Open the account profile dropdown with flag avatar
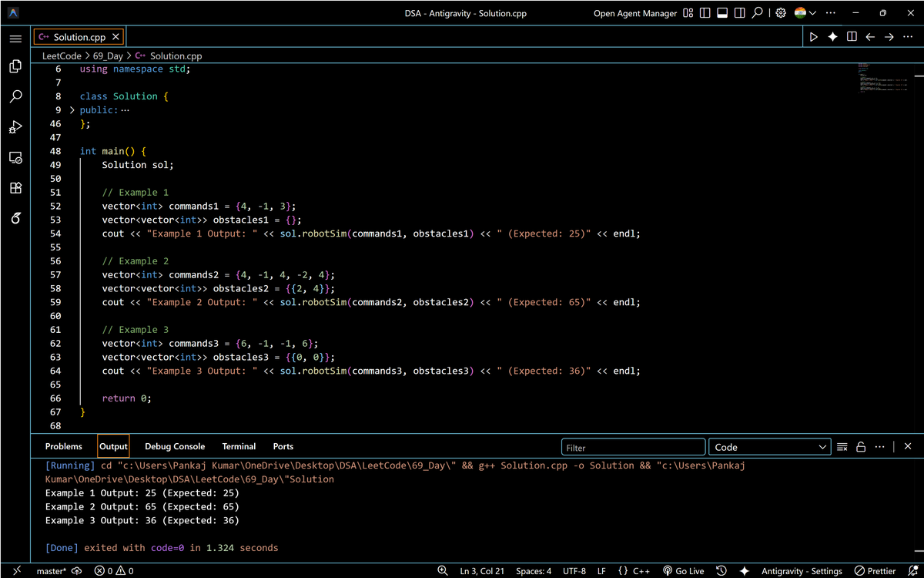The image size is (924, 578). [805, 13]
